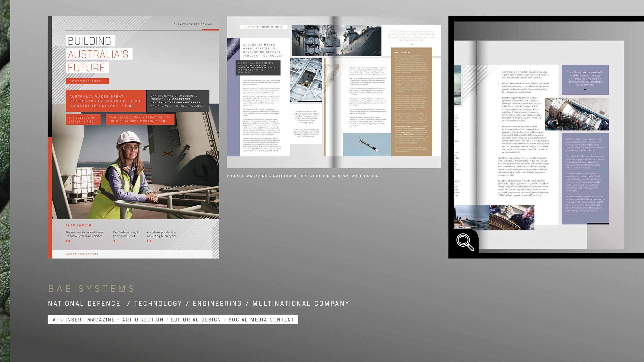Click the 'ENGINEERING' text in the tagline
The width and height of the screenshot is (644, 362).
click(217, 304)
